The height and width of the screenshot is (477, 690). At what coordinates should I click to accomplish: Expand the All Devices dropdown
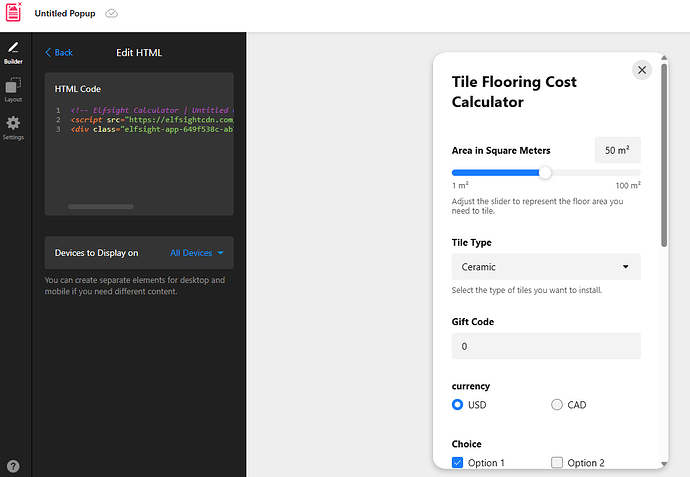click(x=197, y=253)
